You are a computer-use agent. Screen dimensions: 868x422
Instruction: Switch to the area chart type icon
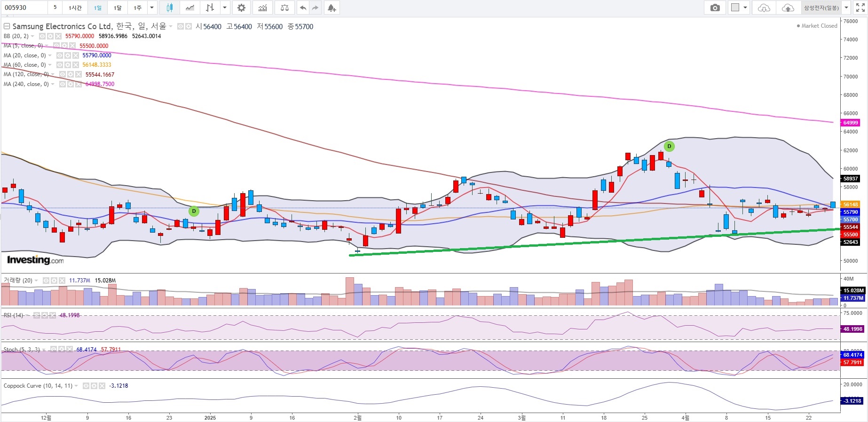pyautogui.click(x=190, y=8)
